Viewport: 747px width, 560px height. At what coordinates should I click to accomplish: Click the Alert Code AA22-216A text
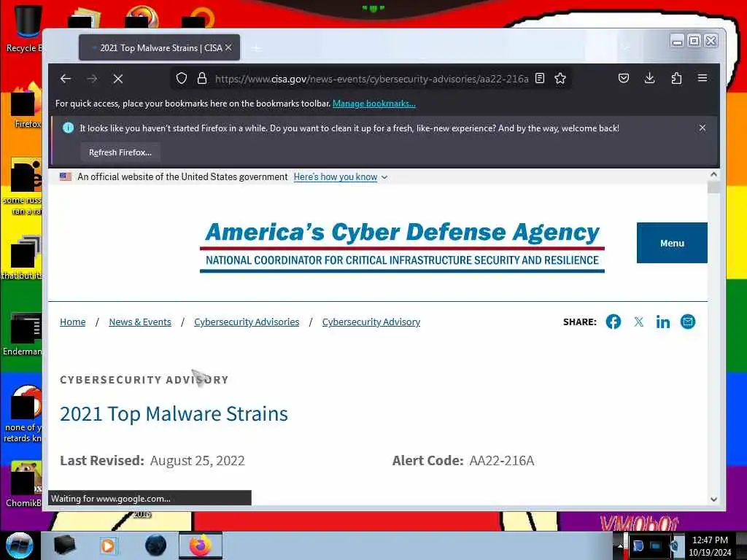point(463,461)
